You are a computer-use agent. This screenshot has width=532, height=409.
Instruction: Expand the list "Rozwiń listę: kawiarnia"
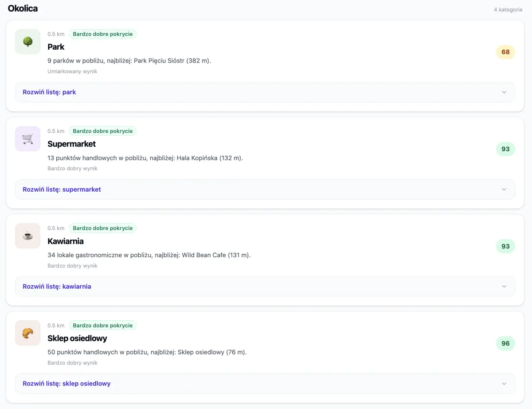pyautogui.click(x=265, y=287)
